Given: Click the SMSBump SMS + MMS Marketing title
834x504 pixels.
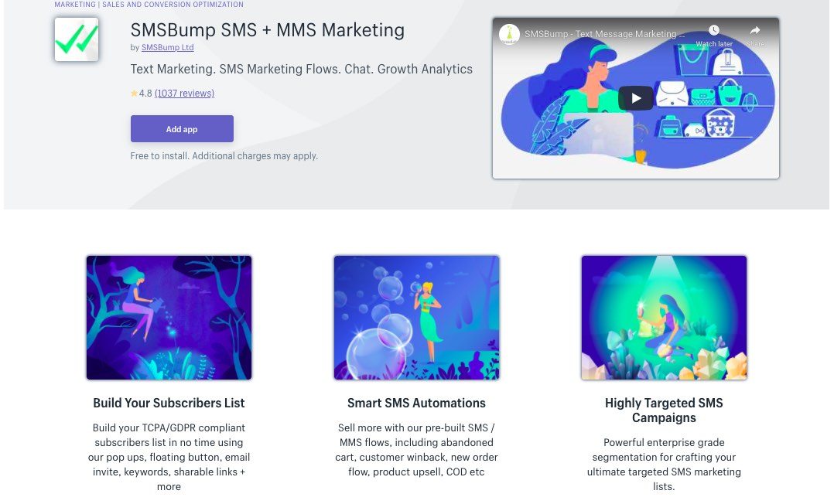Looking at the screenshot, I should tap(268, 30).
